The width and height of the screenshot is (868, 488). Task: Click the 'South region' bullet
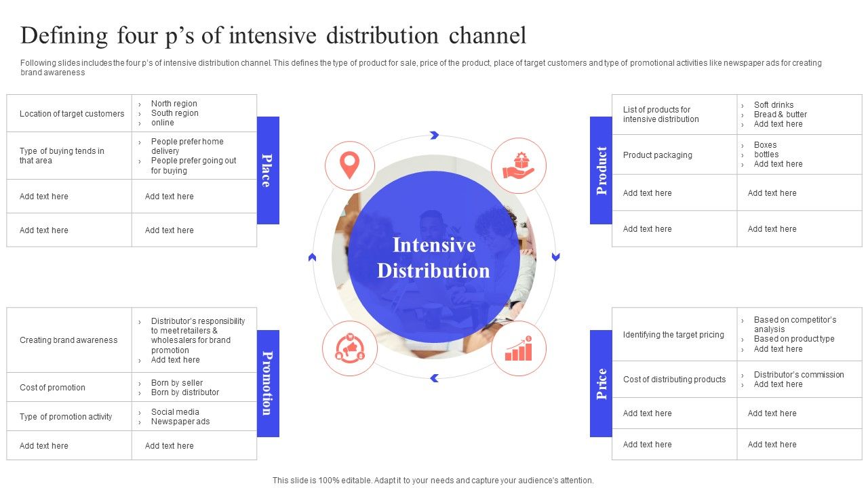tap(175, 113)
